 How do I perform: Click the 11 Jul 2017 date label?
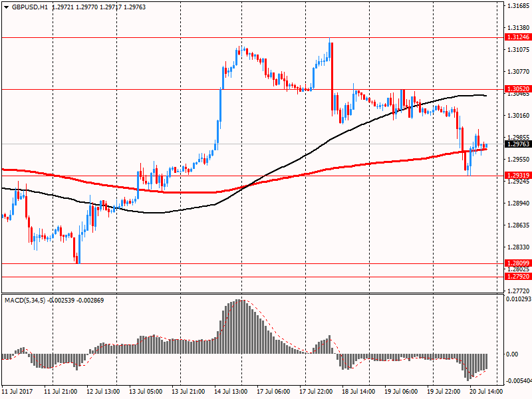coord(17,391)
